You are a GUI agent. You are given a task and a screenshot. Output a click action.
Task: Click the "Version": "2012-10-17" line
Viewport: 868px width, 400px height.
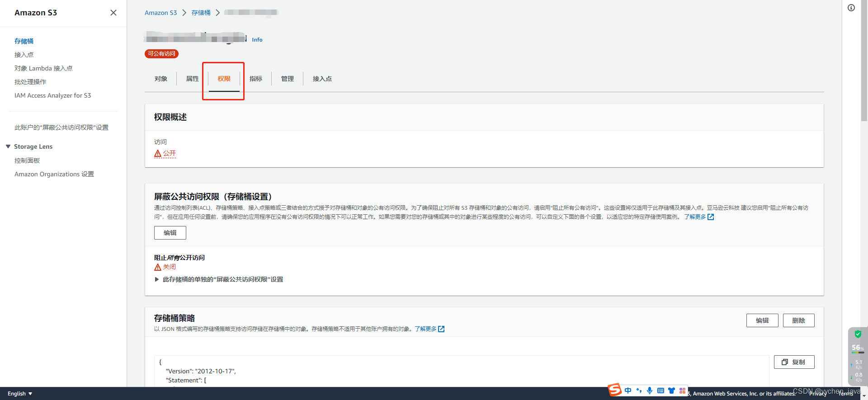pos(201,371)
